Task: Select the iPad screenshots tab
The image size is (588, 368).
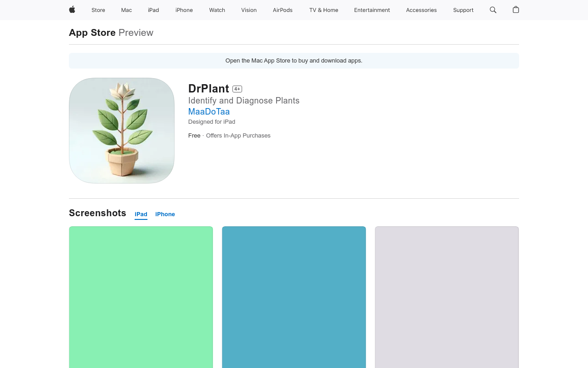Action: point(141,214)
